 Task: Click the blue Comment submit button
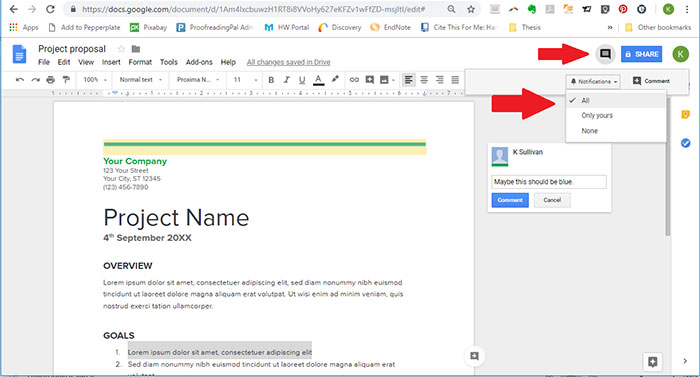510,200
